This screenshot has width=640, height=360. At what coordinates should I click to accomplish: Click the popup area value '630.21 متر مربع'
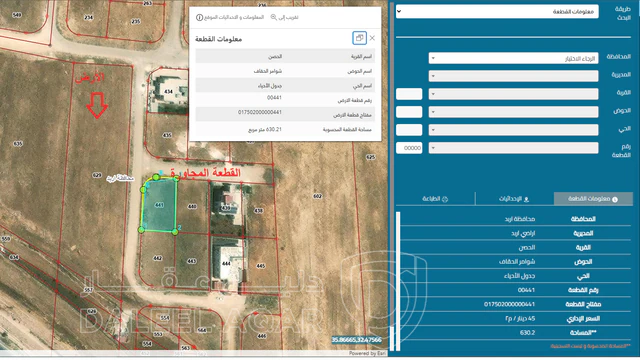point(265,129)
